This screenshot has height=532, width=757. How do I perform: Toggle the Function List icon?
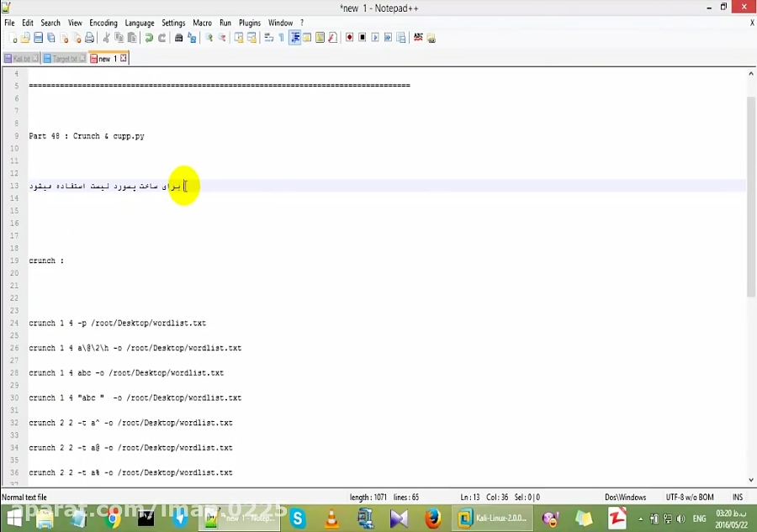point(332,38)
